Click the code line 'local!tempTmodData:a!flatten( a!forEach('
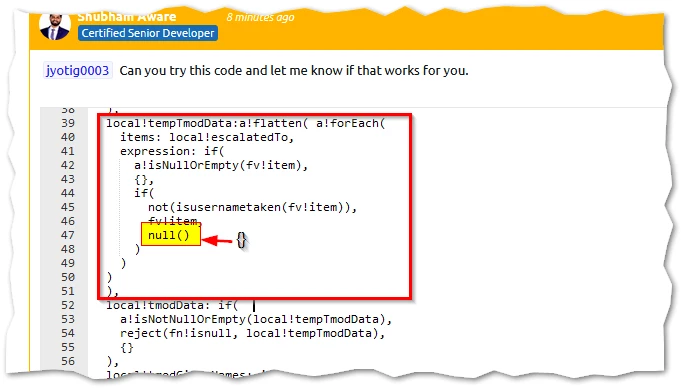Screen dimensions: 683x389 [246, 123]
